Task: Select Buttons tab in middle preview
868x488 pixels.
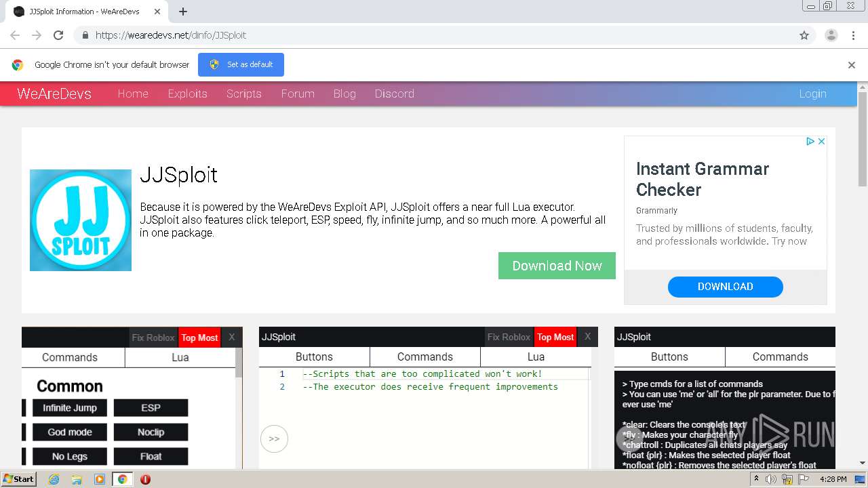Action: [x=314, y=357]
